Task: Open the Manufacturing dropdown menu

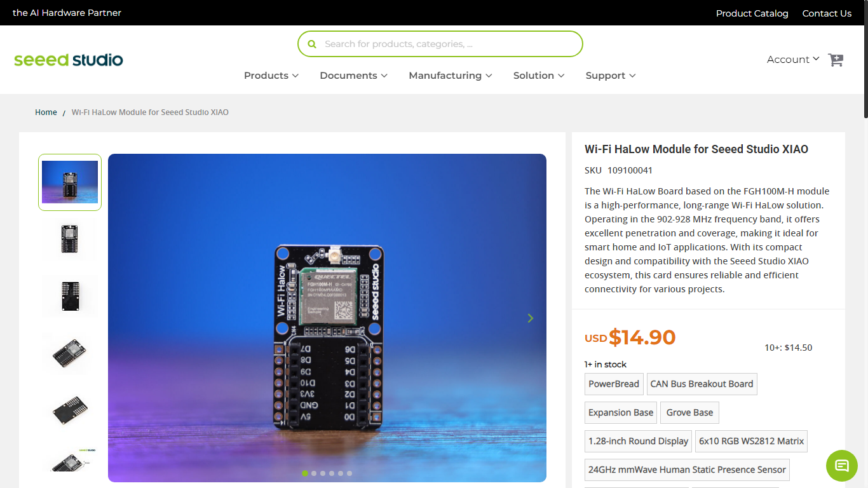Action: click(451, 76)
